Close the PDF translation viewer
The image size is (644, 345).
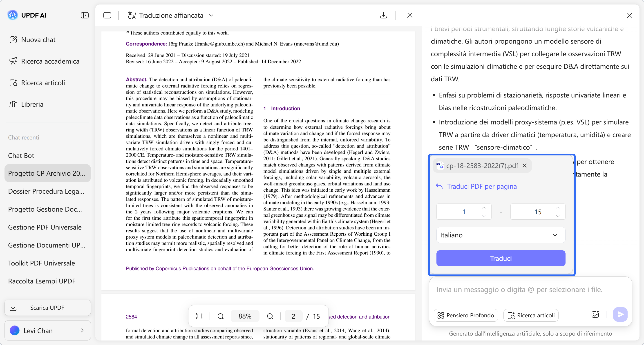pyautogui.click(x=410, y=15)
